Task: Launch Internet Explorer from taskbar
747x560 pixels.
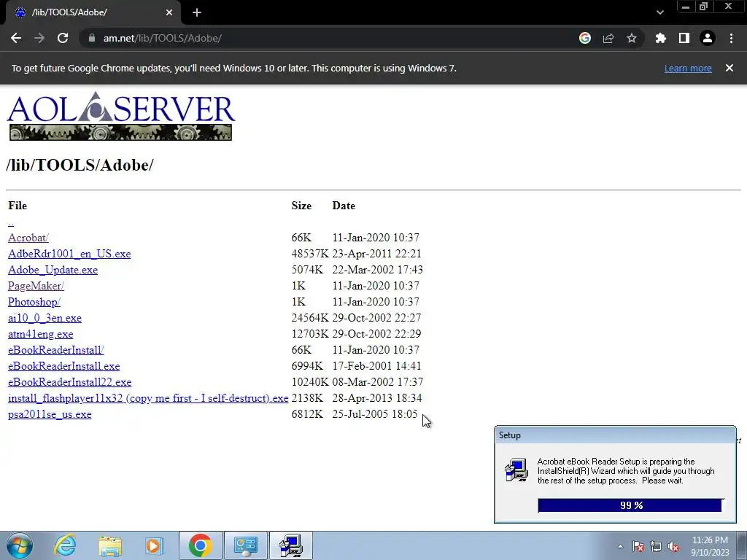Action: pyautogui.click(x=65, y=545)
